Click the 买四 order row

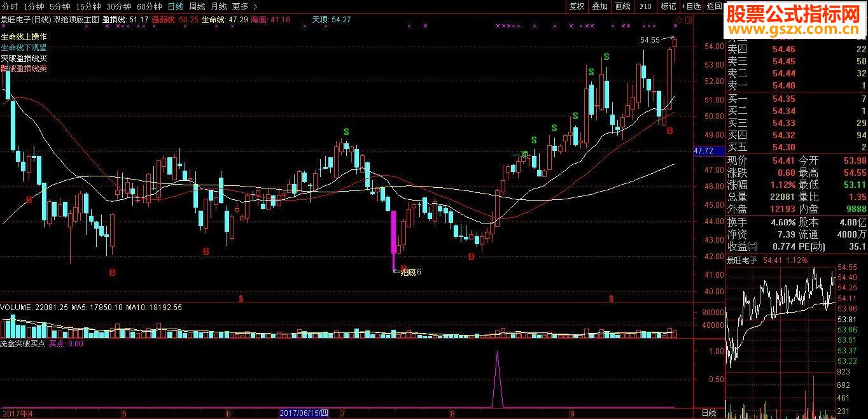tap(797, 135)
